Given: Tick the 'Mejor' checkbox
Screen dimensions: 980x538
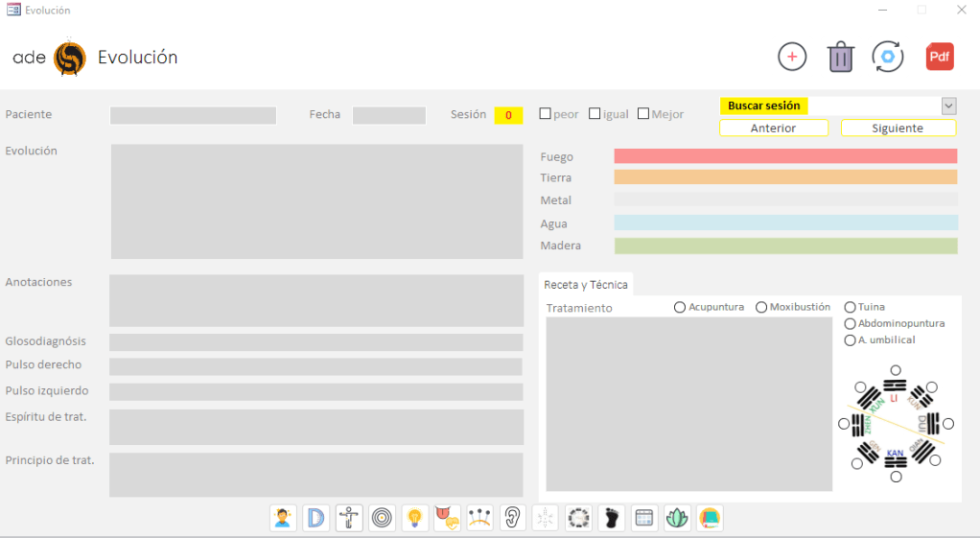Looking at the screenshot, I should click(643, 114).
